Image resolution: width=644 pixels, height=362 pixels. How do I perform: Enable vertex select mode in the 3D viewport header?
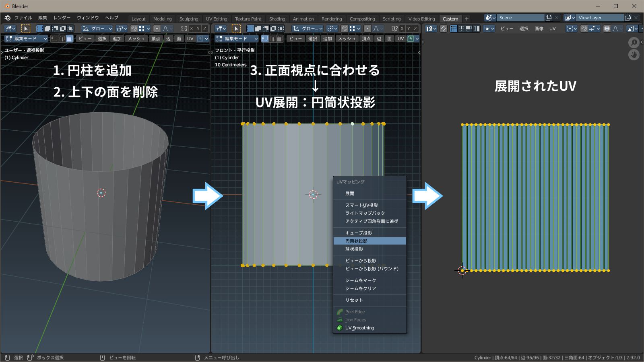click(x=54, y=39)
